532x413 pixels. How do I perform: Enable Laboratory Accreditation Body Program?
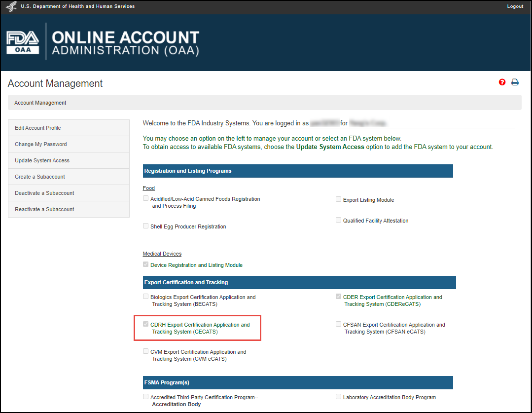(x=338, y=396)
